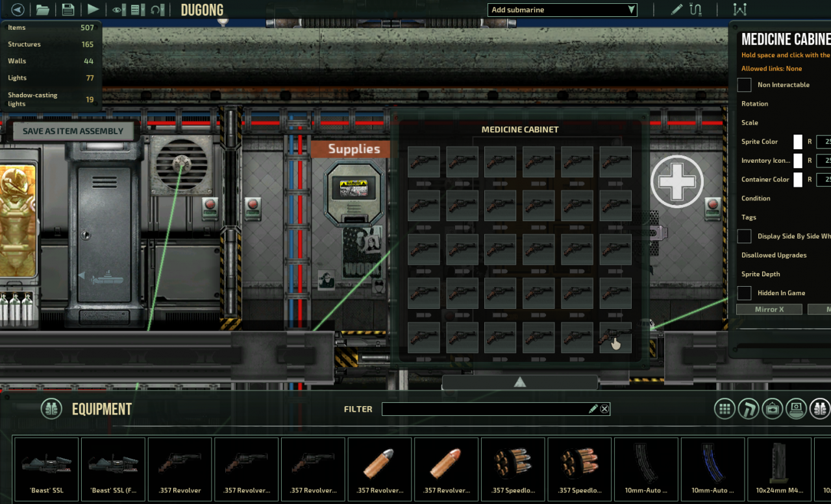Open a submarine with the folder icon

(42, 10)
